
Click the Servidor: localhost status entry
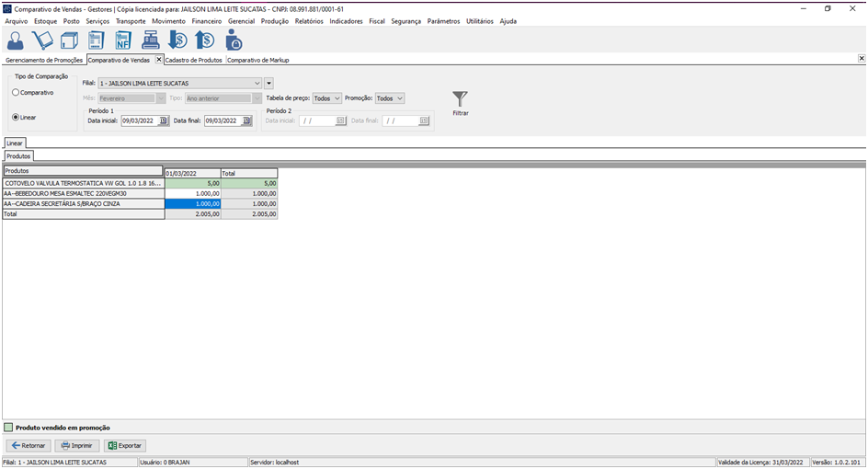tap(482, 462)
